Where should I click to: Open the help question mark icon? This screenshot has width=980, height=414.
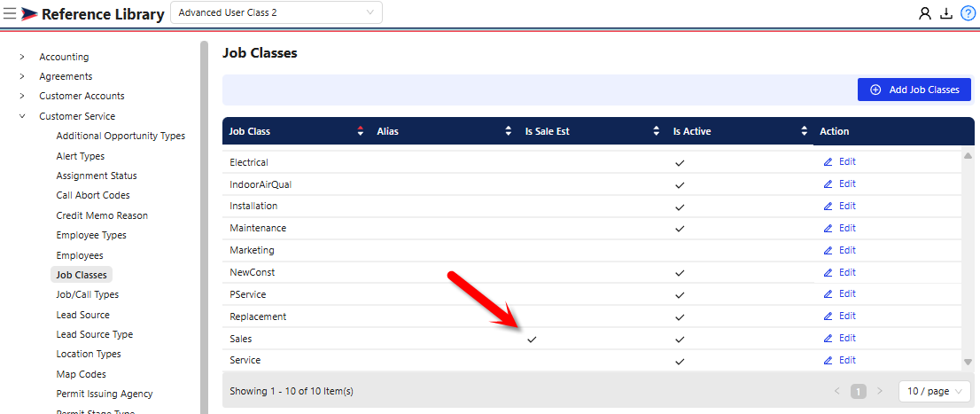click(x=968, y=13)
